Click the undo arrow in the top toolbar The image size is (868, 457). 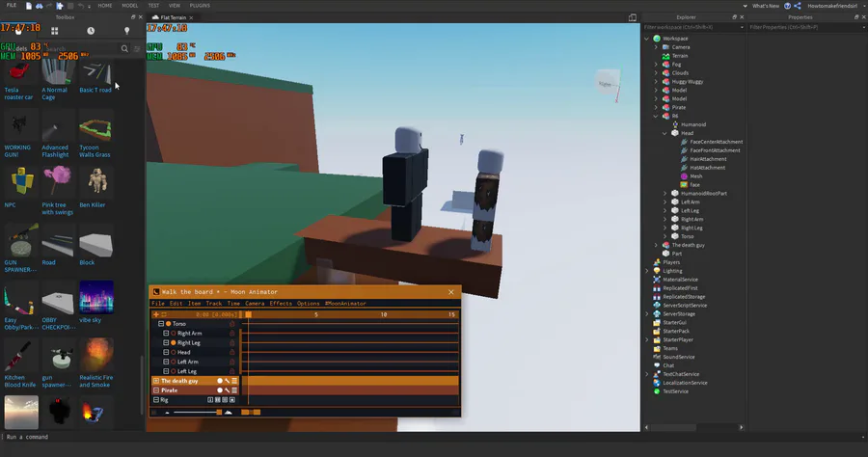(x=81, y=6)
